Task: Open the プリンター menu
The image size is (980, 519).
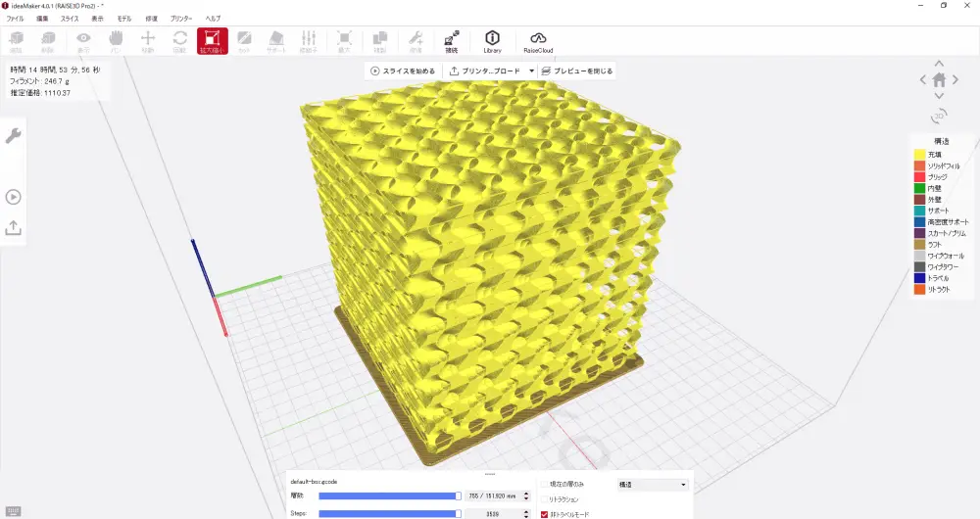Action: [x=181, y=19]
